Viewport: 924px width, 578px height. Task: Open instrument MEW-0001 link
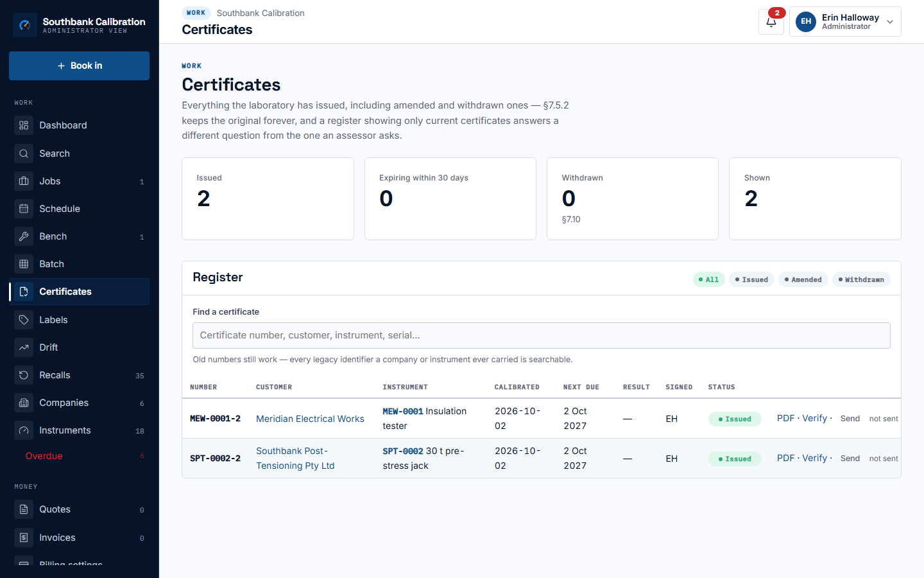(x=403, y=411)
